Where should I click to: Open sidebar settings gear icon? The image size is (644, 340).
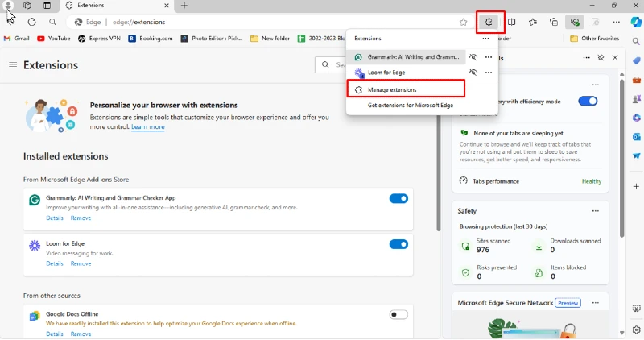coord(636,330)
